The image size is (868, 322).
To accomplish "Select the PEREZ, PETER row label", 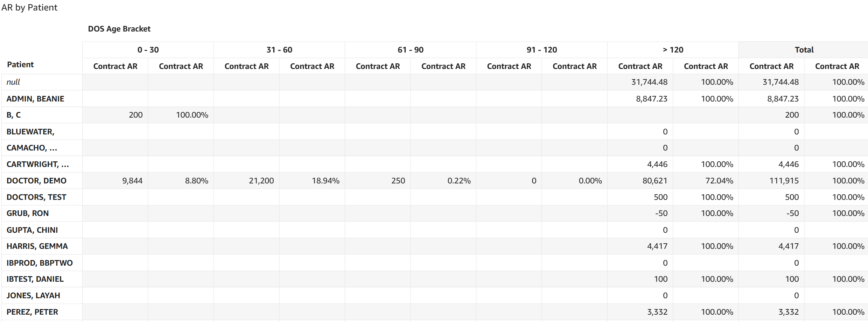I will (x=32, y=312).
